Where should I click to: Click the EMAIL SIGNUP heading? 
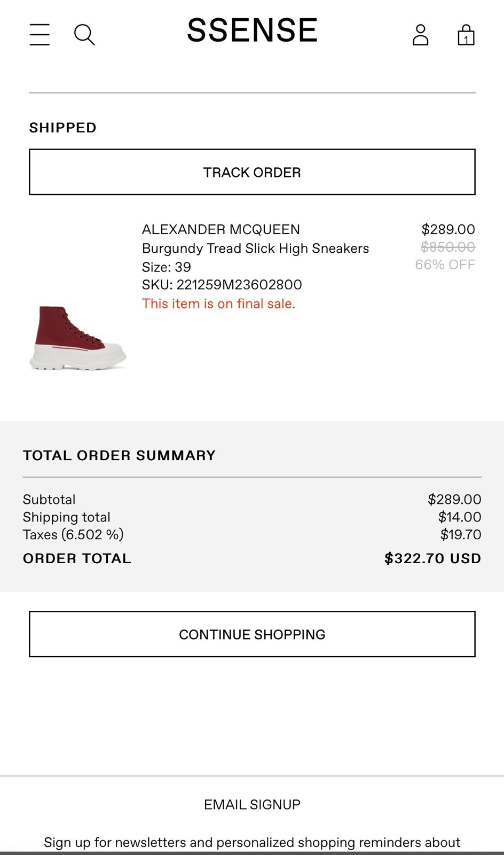click(x=252, y=804)
